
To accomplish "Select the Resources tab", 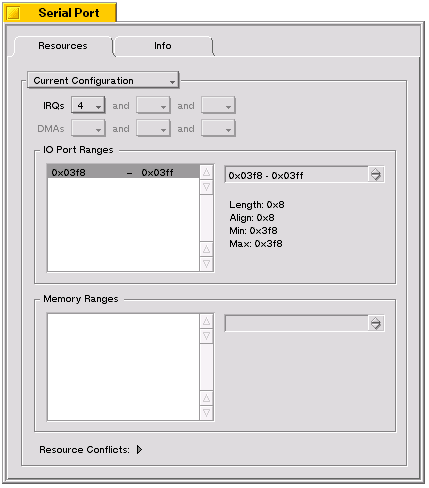I will point(62,46).
